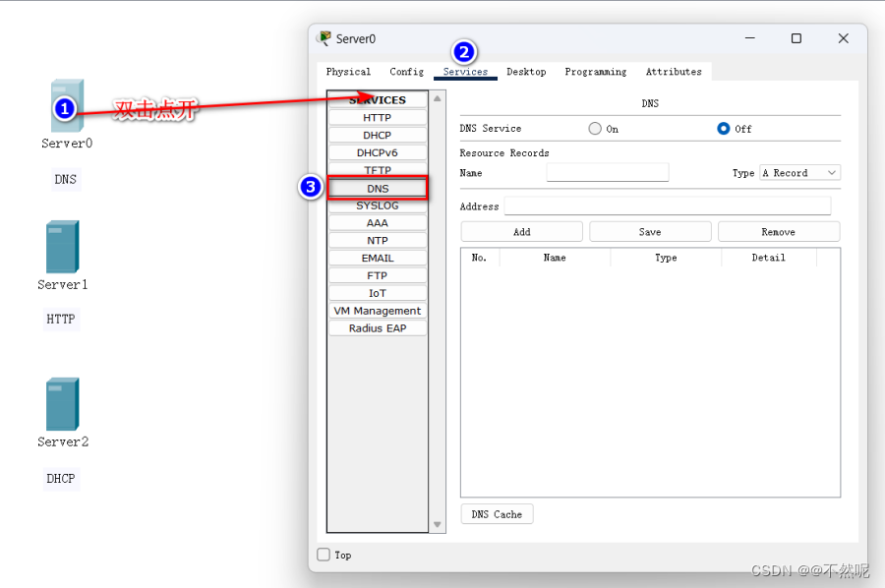
Task: Go to the Physical tab
Action: 348,72
